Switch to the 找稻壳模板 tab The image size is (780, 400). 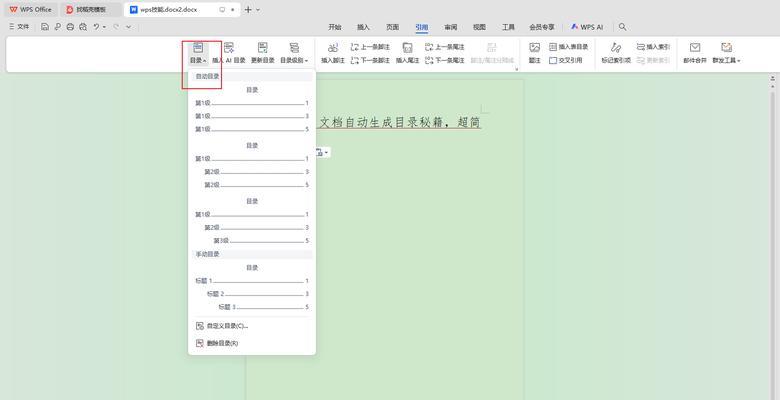click(92, 9)
